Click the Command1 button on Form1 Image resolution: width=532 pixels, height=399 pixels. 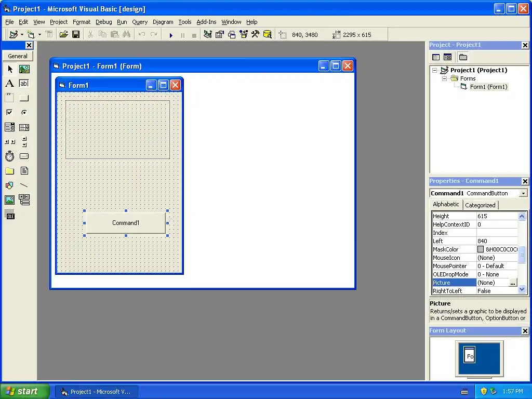tap(126, 223)
